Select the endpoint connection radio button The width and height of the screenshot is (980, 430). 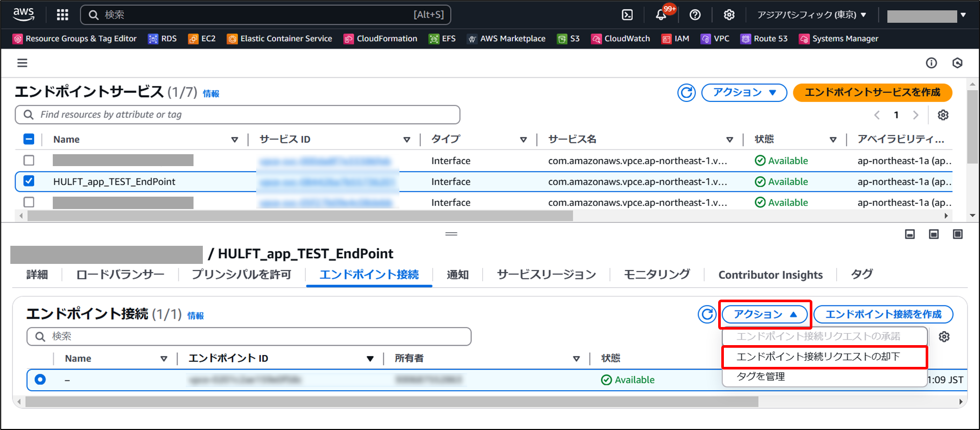coord(40,380)
